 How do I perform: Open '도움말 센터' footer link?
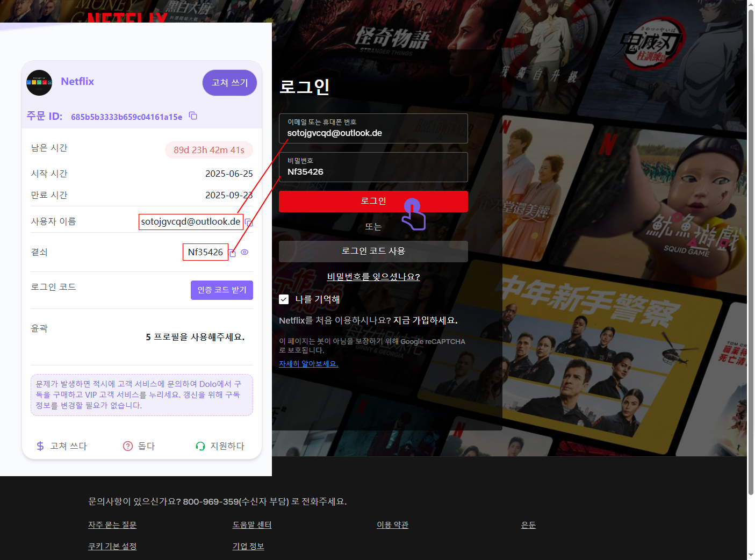(252, 525)
